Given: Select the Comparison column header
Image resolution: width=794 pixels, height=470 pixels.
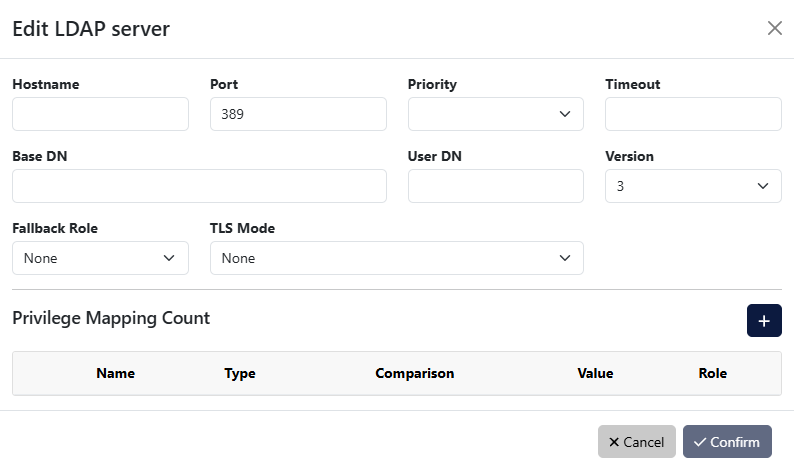Looking at the screenshot, I should pyautogui.click(x=415, y=374).
